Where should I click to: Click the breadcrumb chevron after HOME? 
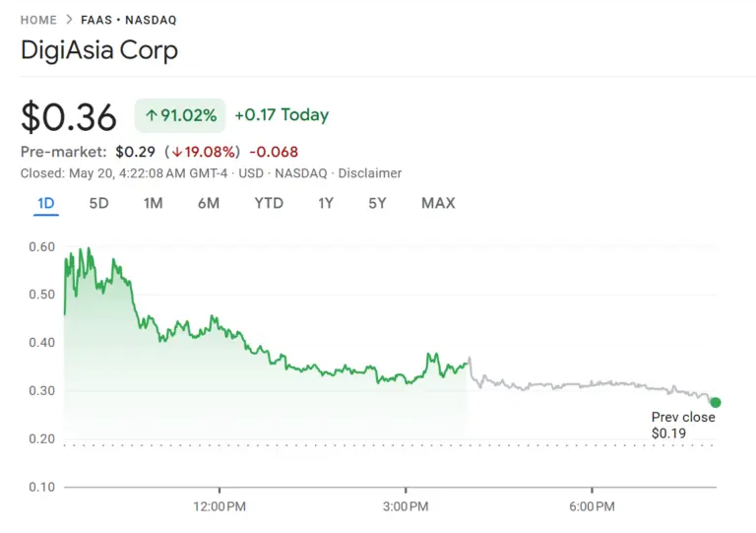pyautogui.click(x=69, y=20)
